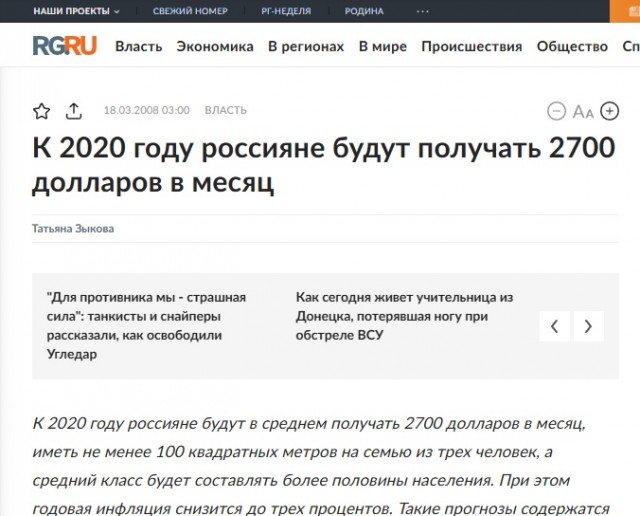The width and height of the screenshot is (640, 516).
Task: Show next story with right arrow
Action: pyautogui.click(x=589, y=326)
